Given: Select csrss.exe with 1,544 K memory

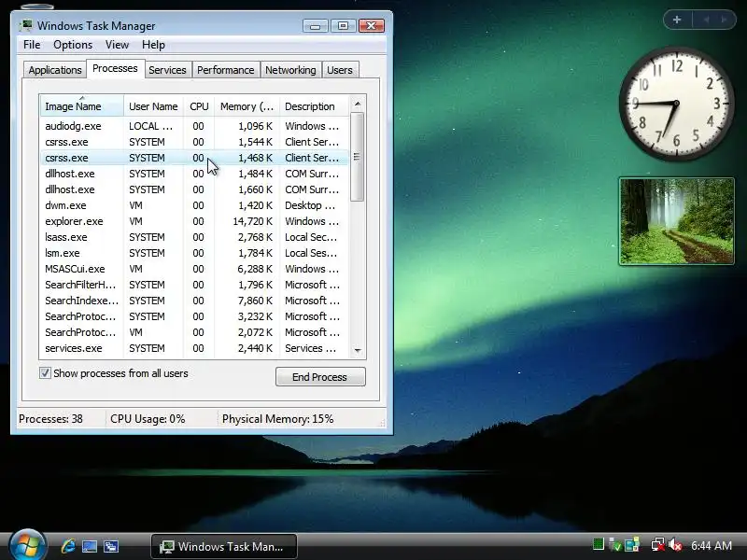Looking at the screenshot, I should click(x=194, y=142).
